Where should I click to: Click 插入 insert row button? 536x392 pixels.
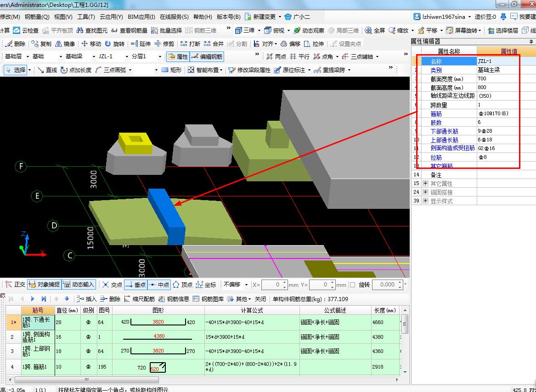click(87, 299)
